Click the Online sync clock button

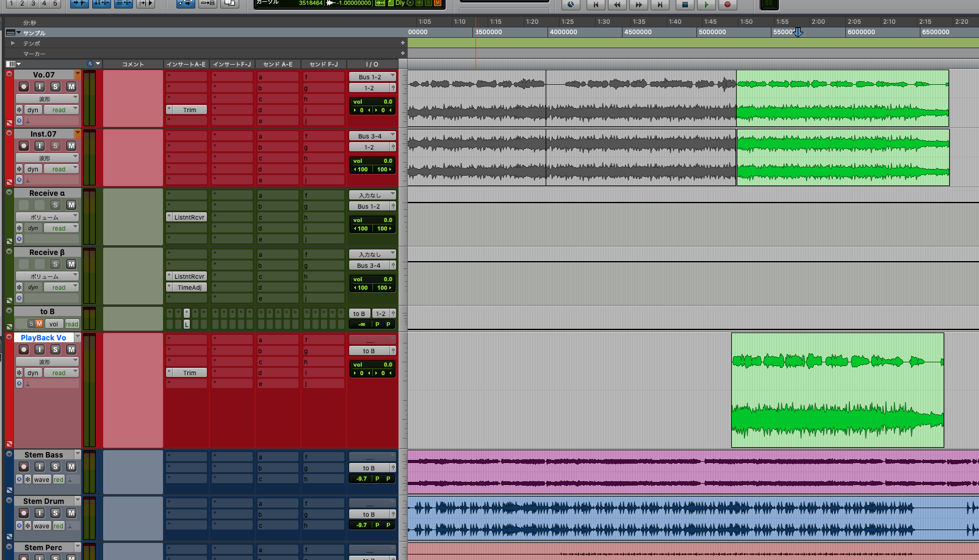[570, 4]
